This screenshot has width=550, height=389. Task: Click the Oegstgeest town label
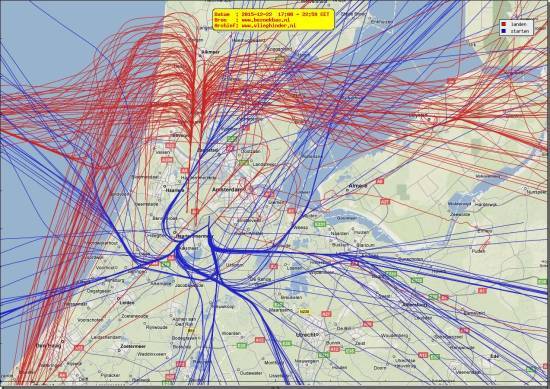[99, 291]
